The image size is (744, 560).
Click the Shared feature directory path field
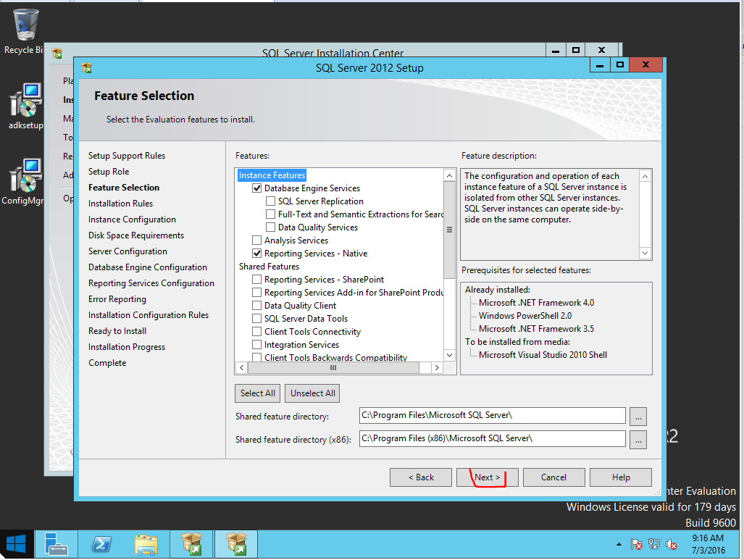click(493, 415)
